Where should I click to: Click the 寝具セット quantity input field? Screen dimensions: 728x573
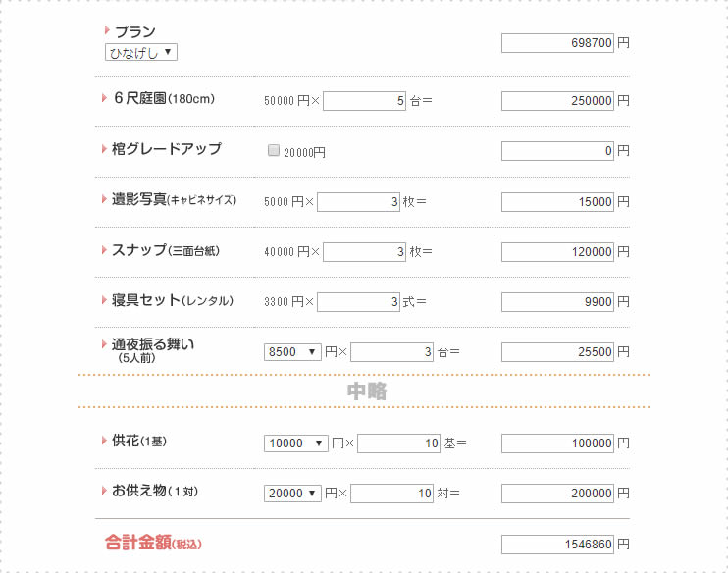point(358,302)
